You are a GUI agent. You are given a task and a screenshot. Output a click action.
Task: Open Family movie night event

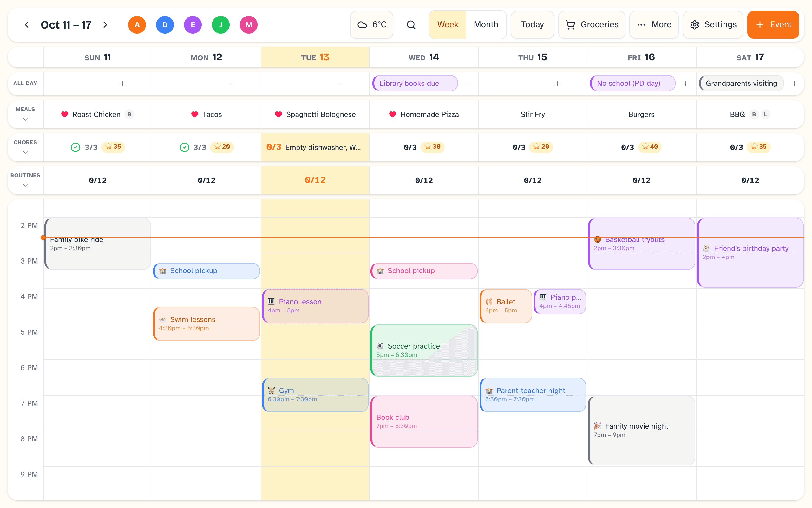tap(641, 430)
